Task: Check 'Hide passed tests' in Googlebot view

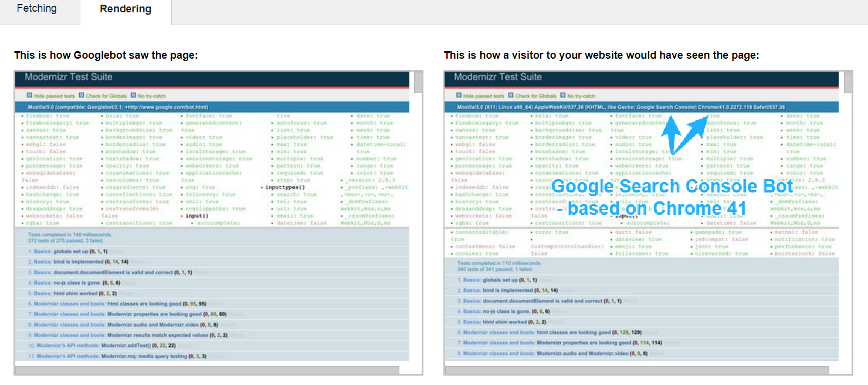Action: pyautogui.click(x=30, y=96)
